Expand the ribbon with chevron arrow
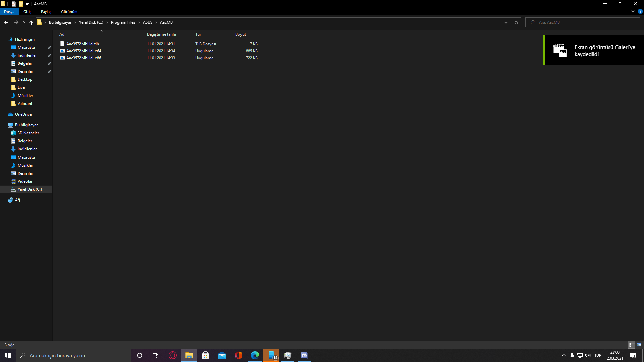The height and width of the screenshot is (362, 644). click(x=633, y=11)
